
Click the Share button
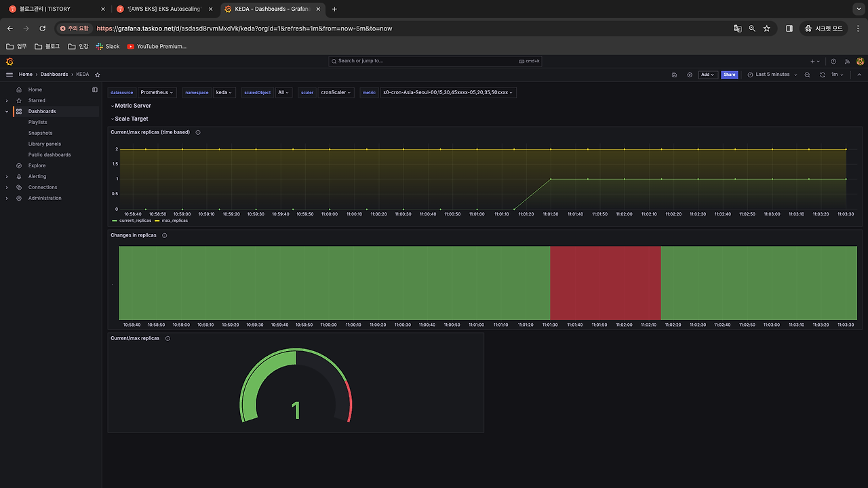click(x=729, y=75)
